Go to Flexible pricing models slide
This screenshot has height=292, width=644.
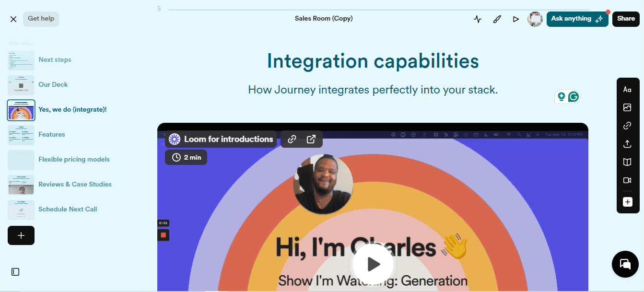pos(74,160)
